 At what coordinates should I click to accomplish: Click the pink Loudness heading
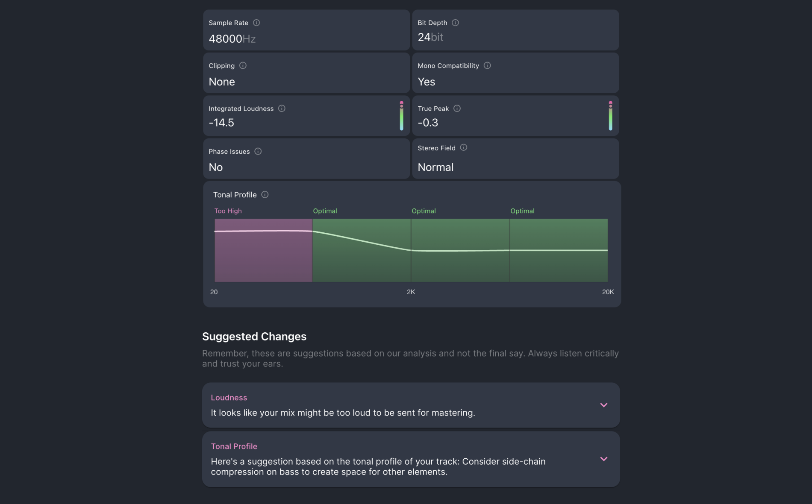pyautogui.click(x=229, y=398)
